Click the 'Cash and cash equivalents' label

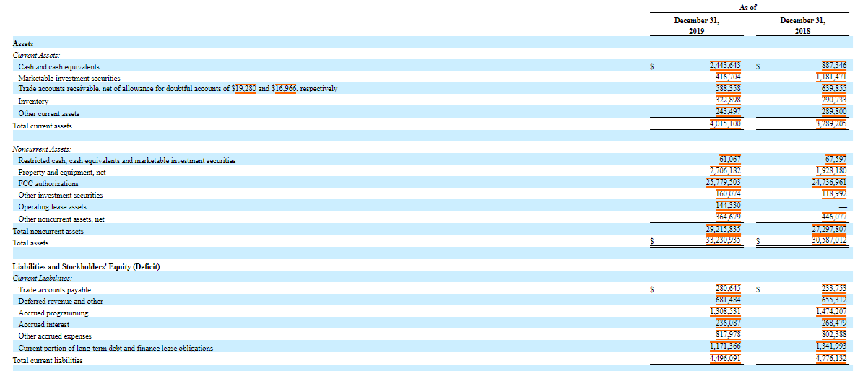click(59, 66)
